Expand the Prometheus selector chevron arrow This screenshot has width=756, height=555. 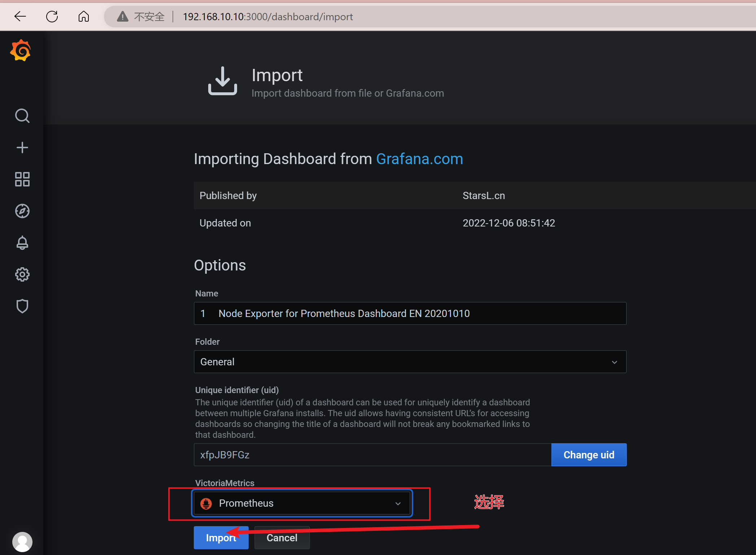(398, 503)
